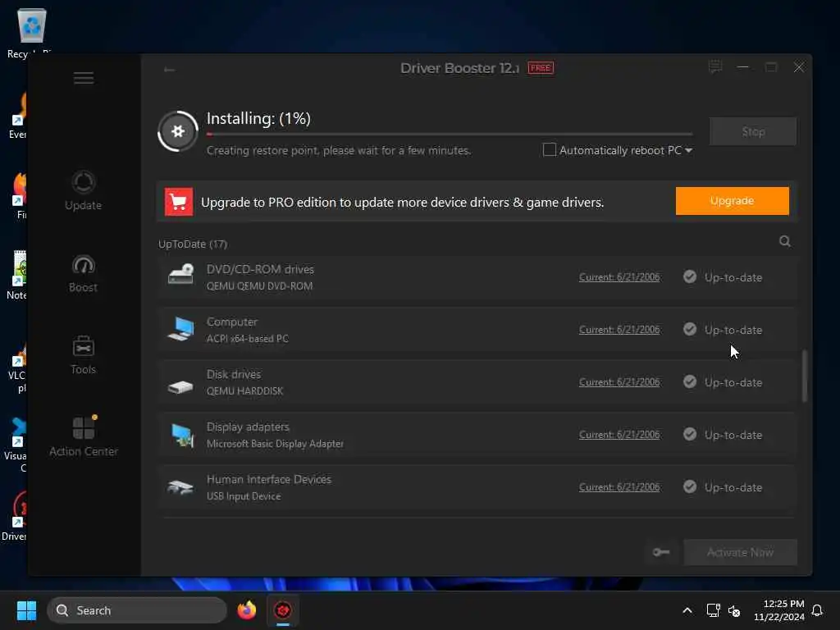
Task: Click check mark for Computer row
Action: (689, 329)
